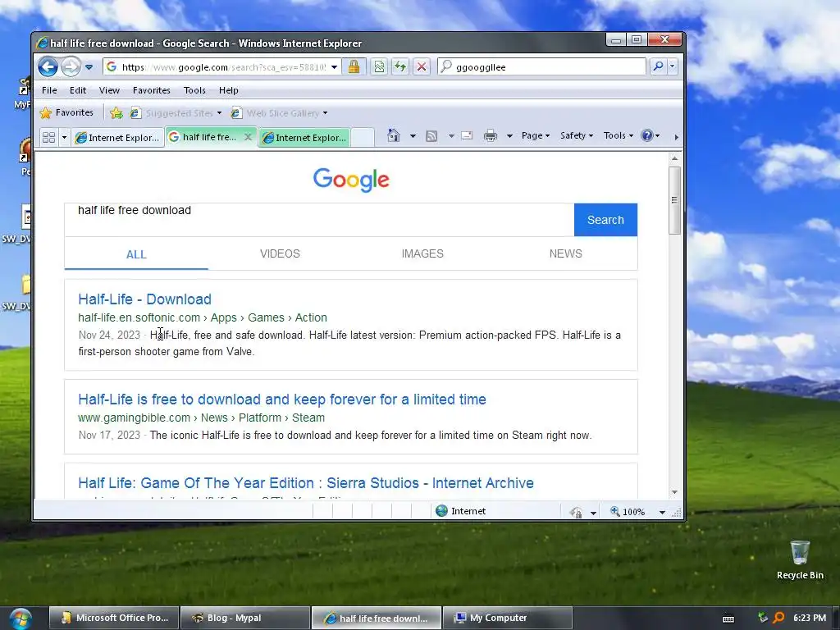Image resolution: width=840 pixels, height=630 pixels.
Task: Open the tab list dropdown arrow
Action: click(x=64, y=137)
